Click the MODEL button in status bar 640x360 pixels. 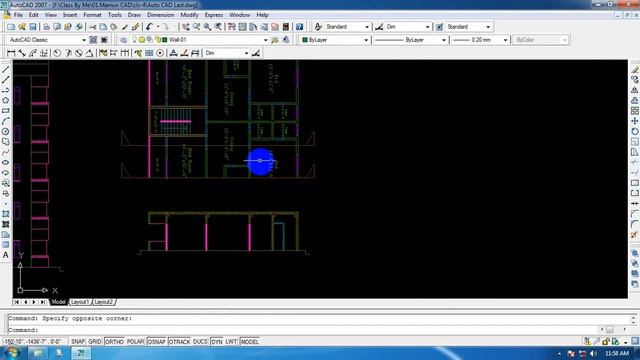[x=249, y=342]
